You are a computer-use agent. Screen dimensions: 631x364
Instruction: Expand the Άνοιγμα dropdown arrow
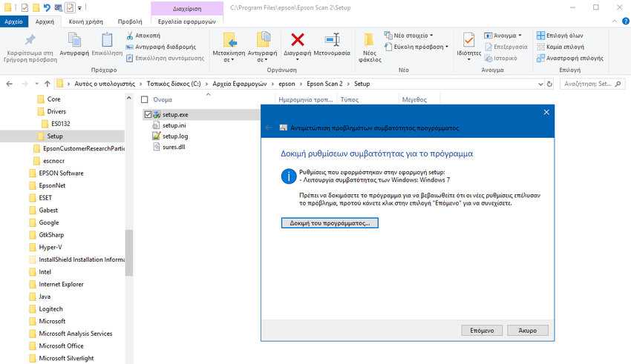[x=520, y=36]
